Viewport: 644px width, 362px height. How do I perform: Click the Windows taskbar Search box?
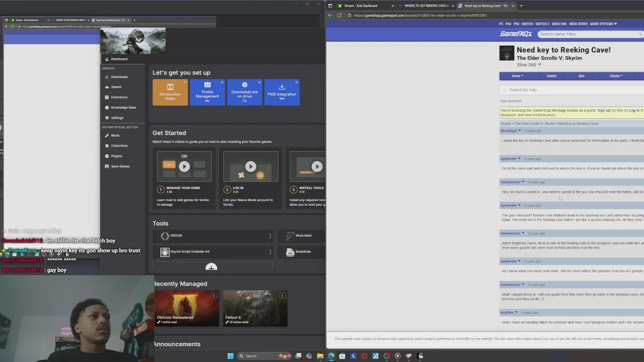click(x=264, y=356)
